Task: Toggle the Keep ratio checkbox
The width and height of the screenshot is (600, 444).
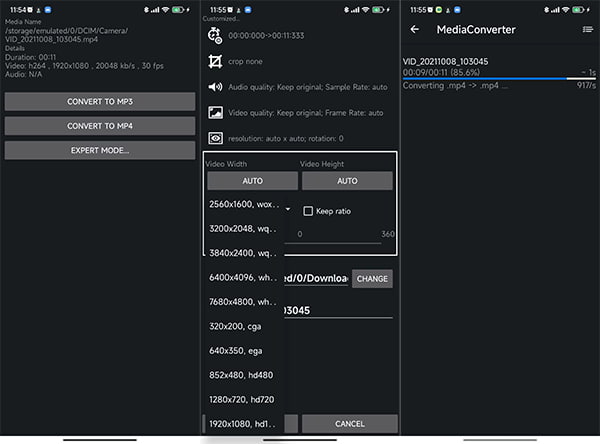Action: click(x=308, y=211)
